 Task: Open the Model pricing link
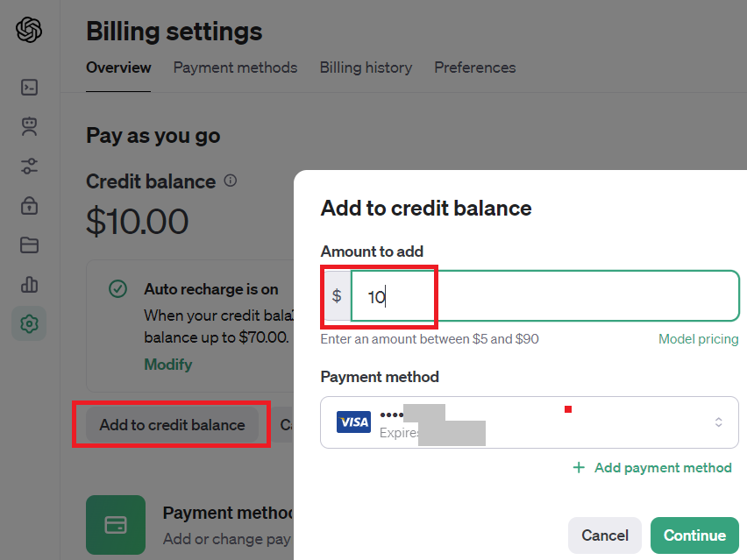pos(699,339)
